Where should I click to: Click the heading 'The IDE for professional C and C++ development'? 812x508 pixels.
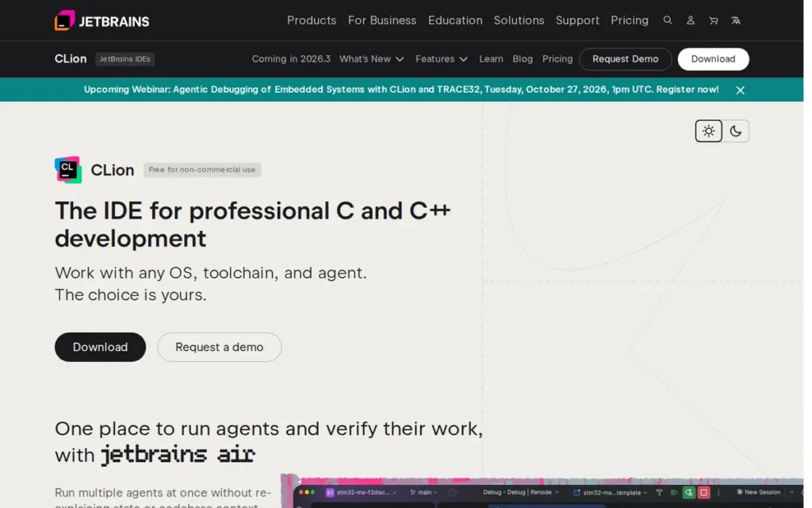click(x=253, y=225)
